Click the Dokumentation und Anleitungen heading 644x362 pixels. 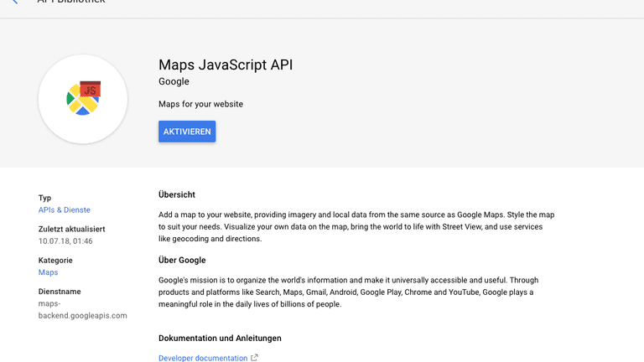tap(220, 339)
